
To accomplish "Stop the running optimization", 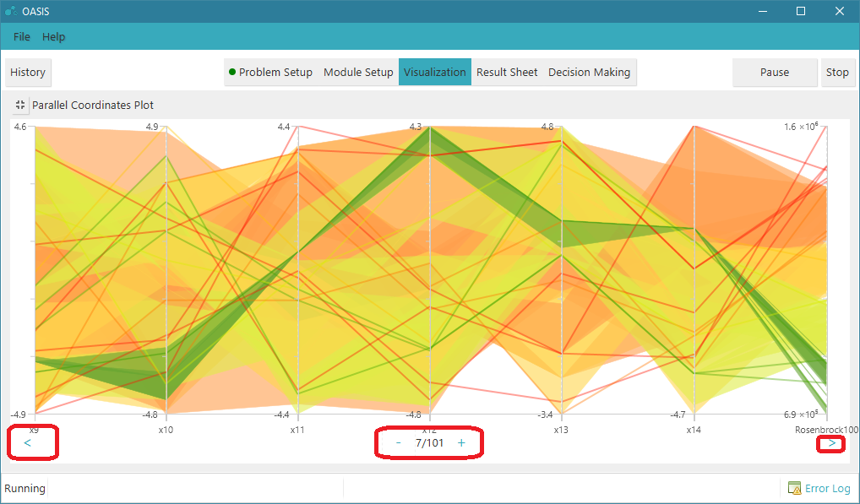I will [837, 72].
